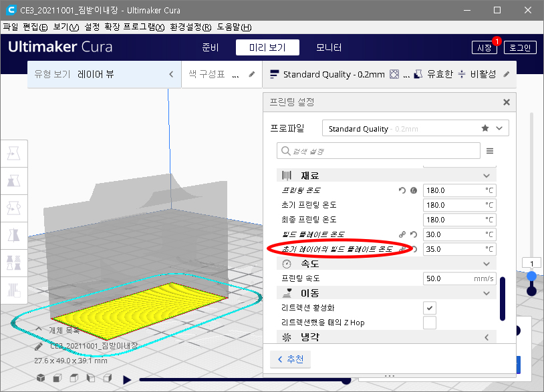Click the top view cube icon
This screenshot has width=544, height=392.
[74, 378]
